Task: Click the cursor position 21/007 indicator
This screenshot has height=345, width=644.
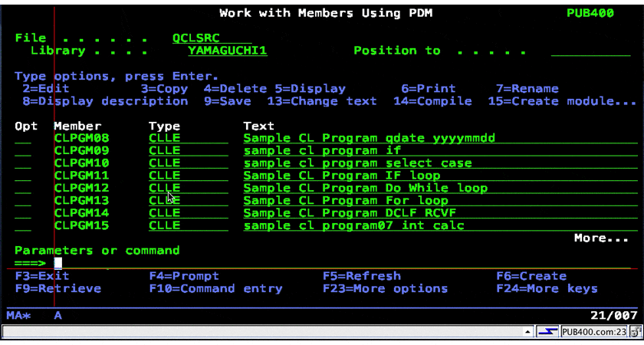Action: (x=613, y=315)
